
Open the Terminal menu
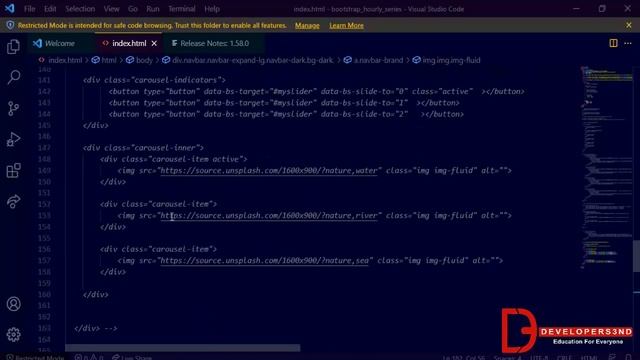point(182,9)
